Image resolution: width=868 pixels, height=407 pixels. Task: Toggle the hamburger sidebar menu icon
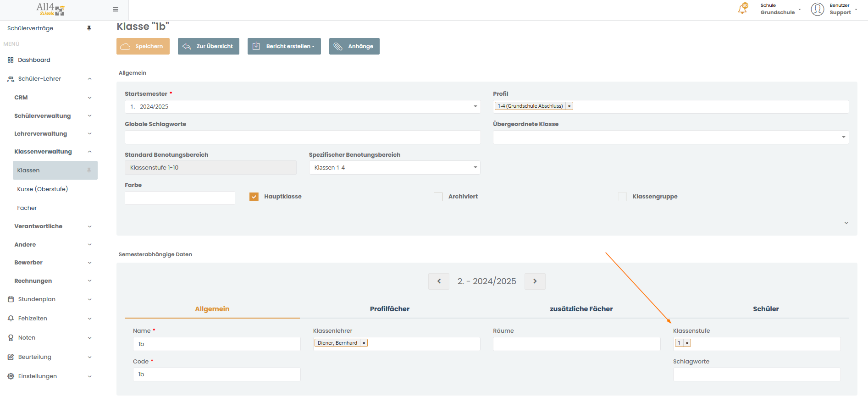pyautogui.click(x=116, y=9)
